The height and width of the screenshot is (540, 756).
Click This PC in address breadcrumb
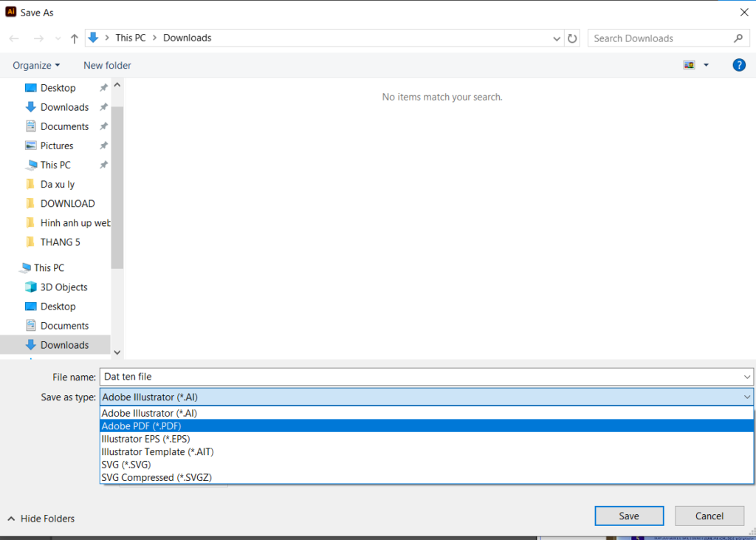131,38
